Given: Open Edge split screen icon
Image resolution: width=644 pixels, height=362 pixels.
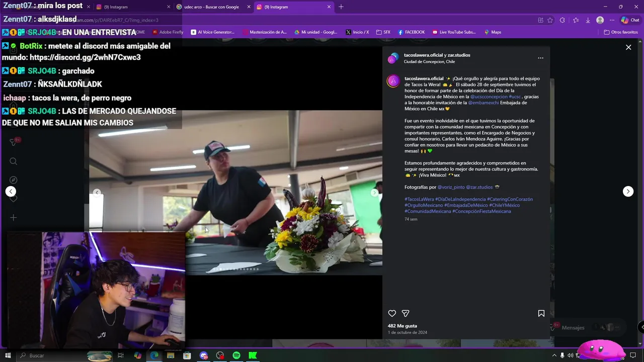Looking at the screenshot, I should pyautogui.click(x=540, y=20).
